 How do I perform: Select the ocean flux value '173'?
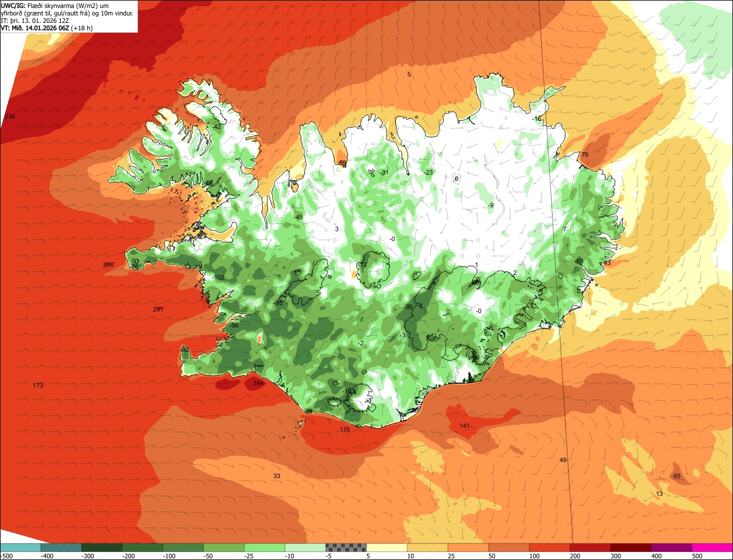click(38, 385)
